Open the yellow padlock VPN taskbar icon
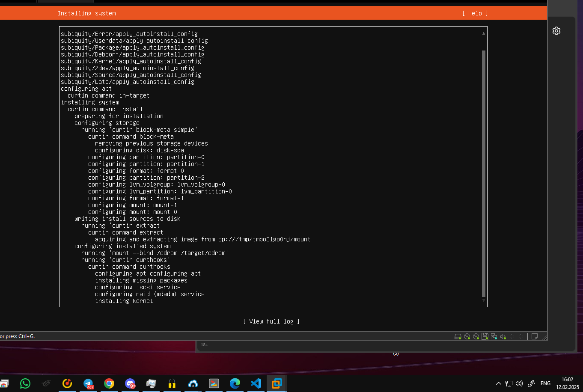 [172, 383]
